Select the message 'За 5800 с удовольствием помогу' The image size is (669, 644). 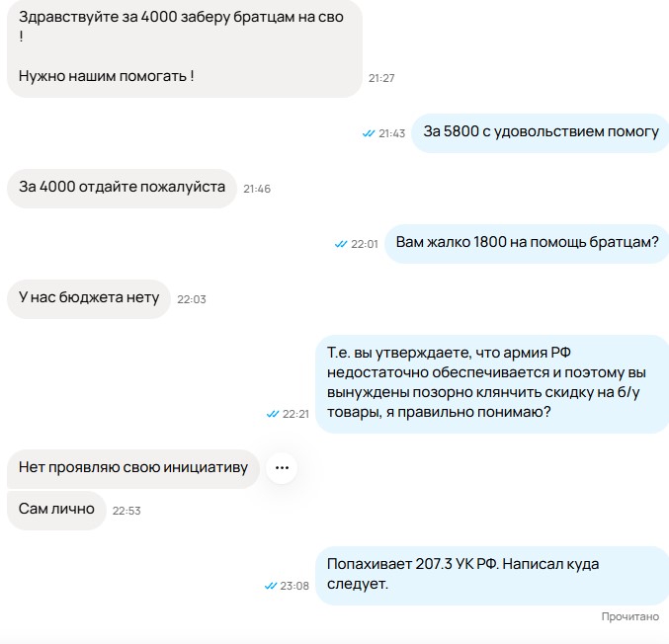pyautogui.click(x=541, y=133)
